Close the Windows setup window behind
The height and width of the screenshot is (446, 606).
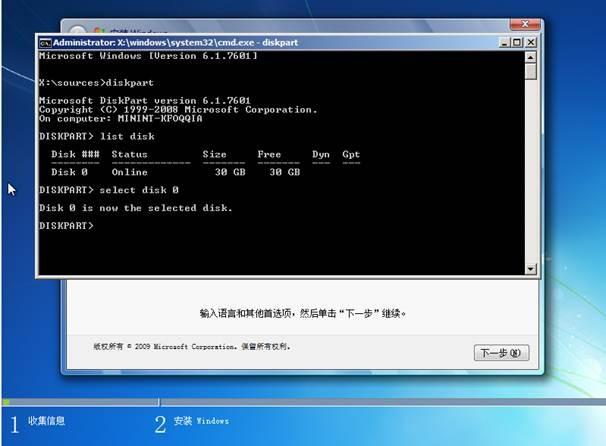[x=525, y=24]
